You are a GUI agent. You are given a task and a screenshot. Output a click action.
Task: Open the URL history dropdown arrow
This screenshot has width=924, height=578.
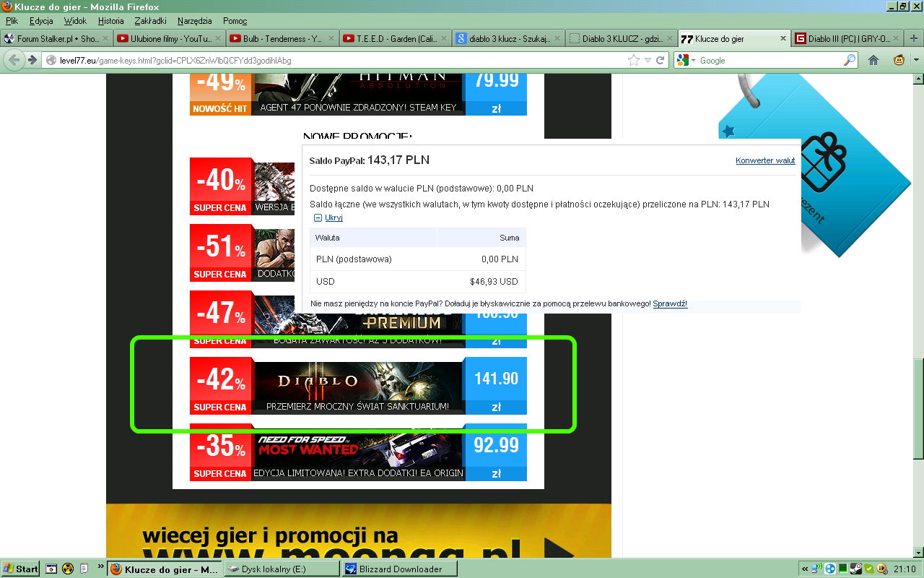click(648, 60)
